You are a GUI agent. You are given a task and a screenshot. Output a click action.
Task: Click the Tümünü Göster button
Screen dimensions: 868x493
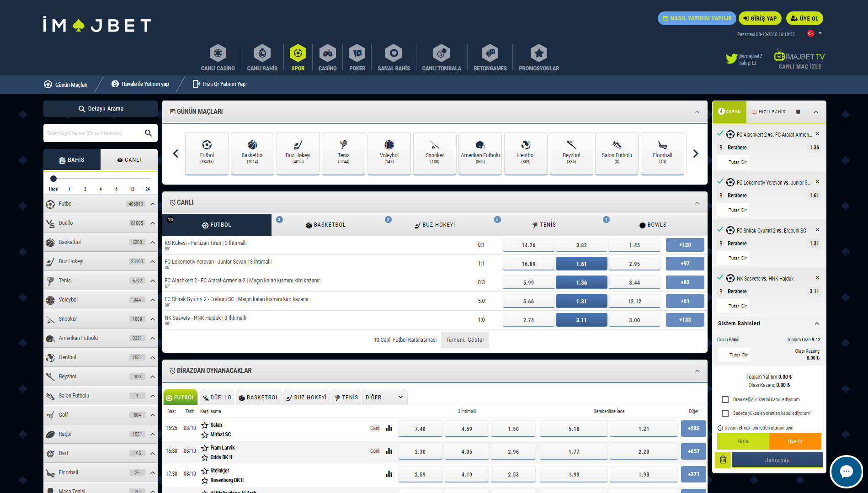[x=465, y=340]
